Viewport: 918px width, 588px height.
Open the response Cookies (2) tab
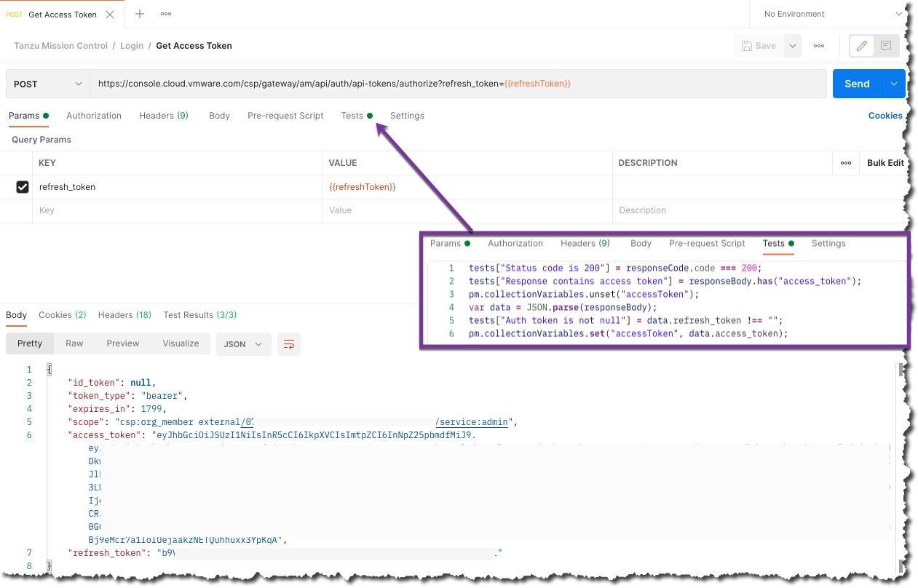point(63,315)
